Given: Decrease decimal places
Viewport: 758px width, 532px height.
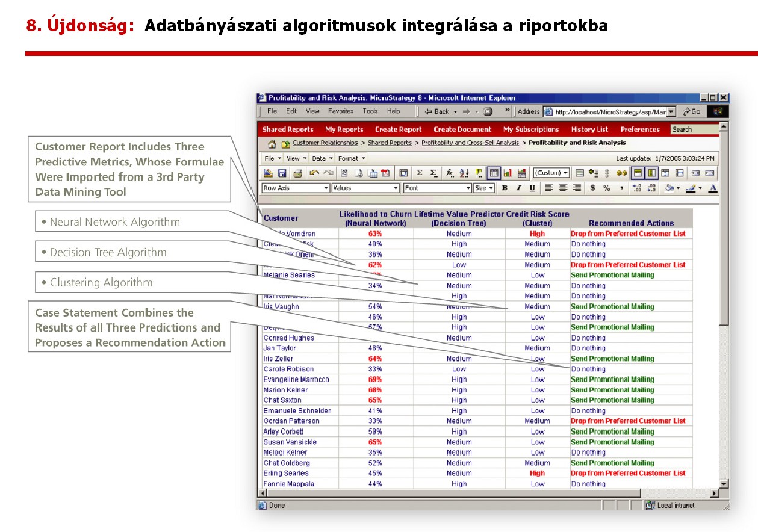Looking at the screenshot, I should (651, 188).
